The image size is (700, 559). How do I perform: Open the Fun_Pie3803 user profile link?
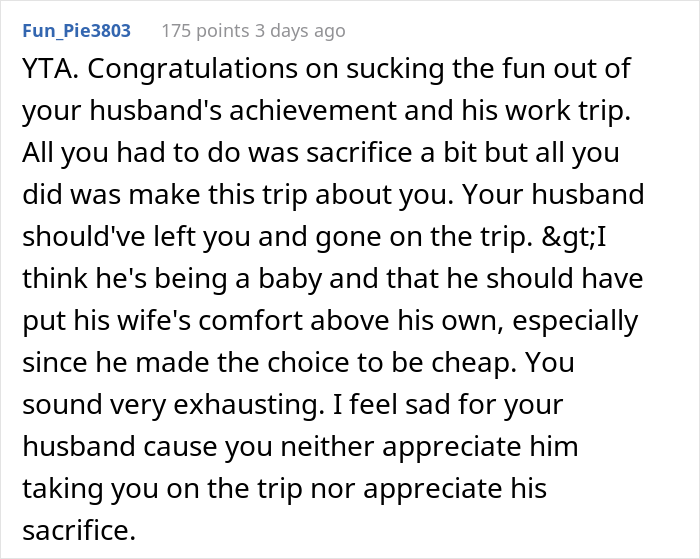tap(75, 30)
